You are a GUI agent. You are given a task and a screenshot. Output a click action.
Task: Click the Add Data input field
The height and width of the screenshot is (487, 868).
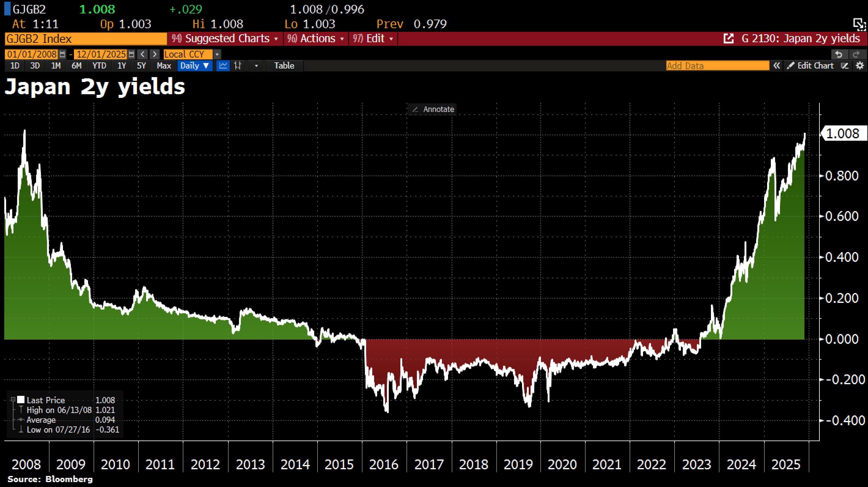pyautogui.click(x=717, y=65)
